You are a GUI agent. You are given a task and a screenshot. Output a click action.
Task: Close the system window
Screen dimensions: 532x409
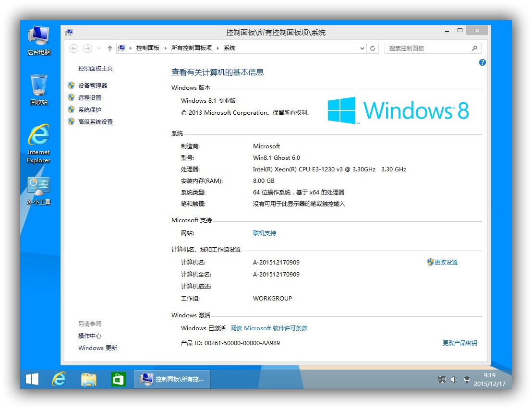coord(477,31)
